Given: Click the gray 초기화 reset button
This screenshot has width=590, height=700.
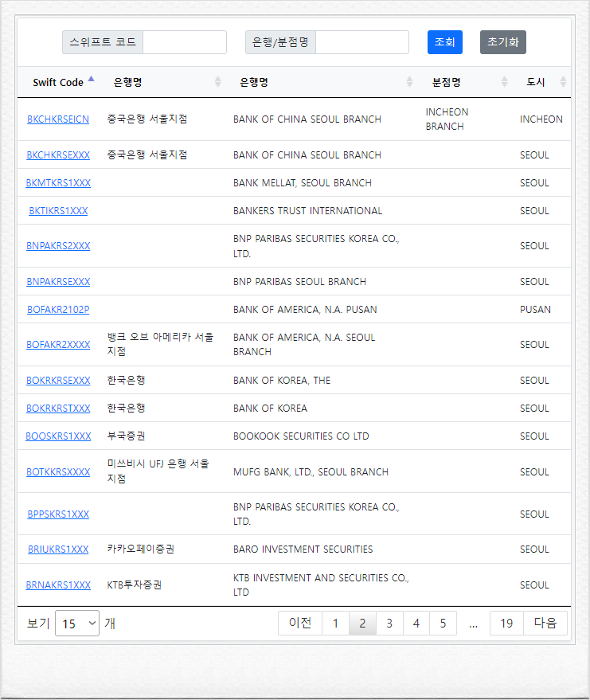Looking at the screenshot, I should tap(503, 42).
